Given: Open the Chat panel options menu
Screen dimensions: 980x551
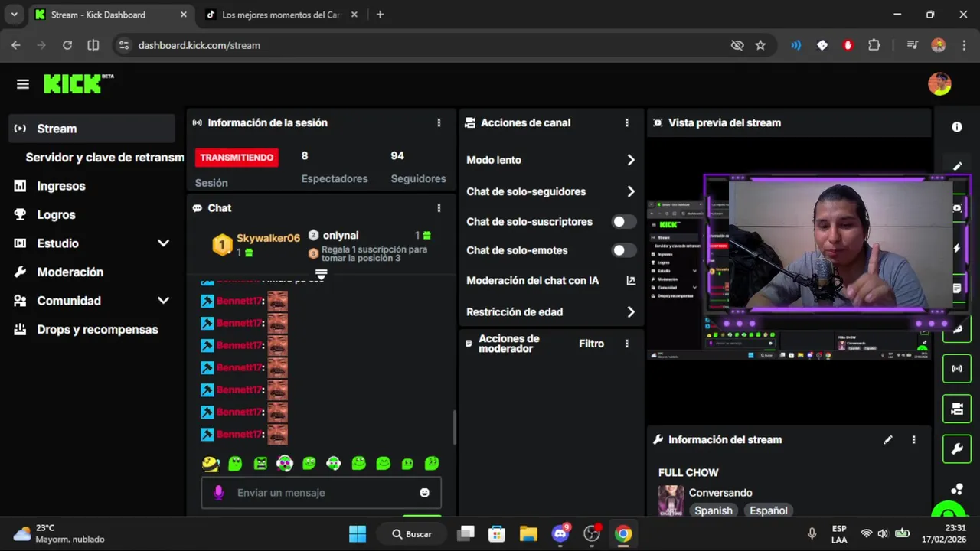Looking at the screenshot, I should coord(439,208).
